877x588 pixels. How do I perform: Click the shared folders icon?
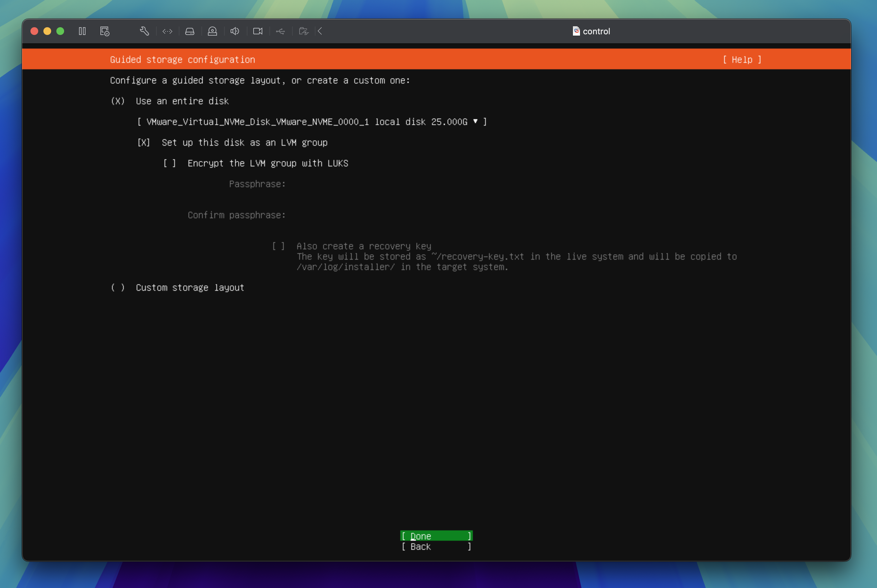pos(303,31)
